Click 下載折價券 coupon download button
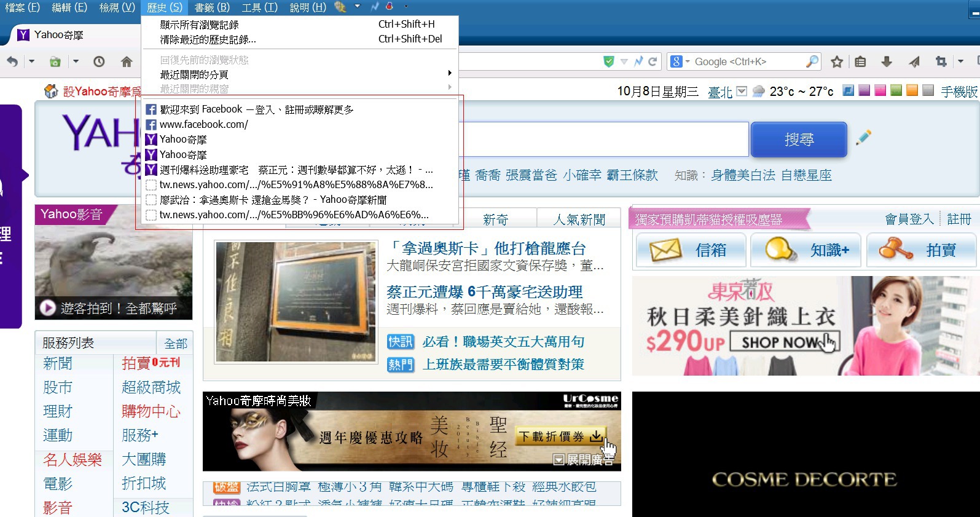 tap(560, 436)
